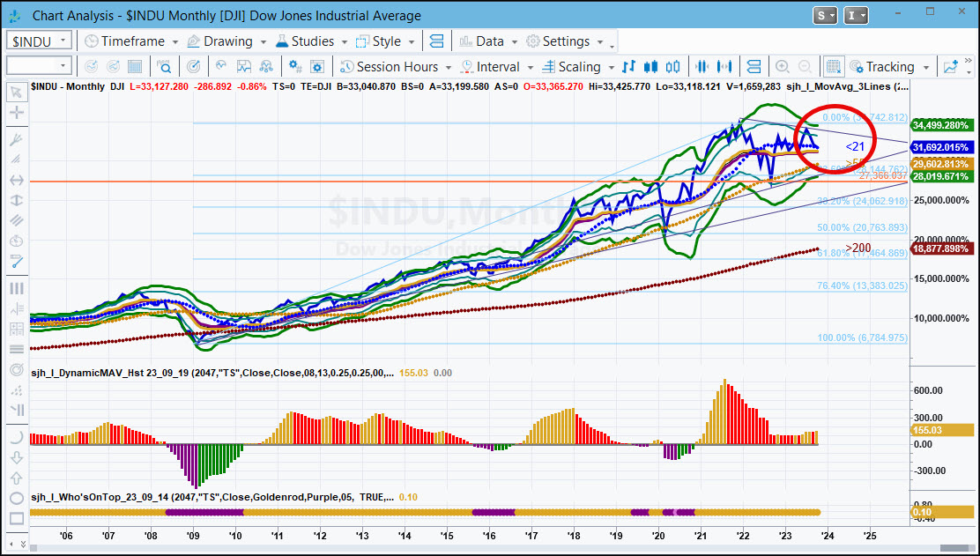Click the green 34,499.280% price marker
980x556 pixels.
pyautogui.click(x=942, y=125)
